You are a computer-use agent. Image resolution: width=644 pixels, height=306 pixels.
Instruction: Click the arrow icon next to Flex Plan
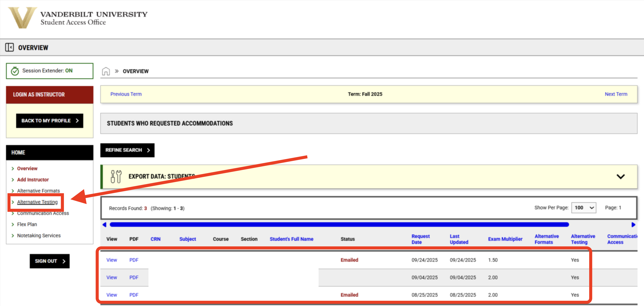[x=13, y=224]
